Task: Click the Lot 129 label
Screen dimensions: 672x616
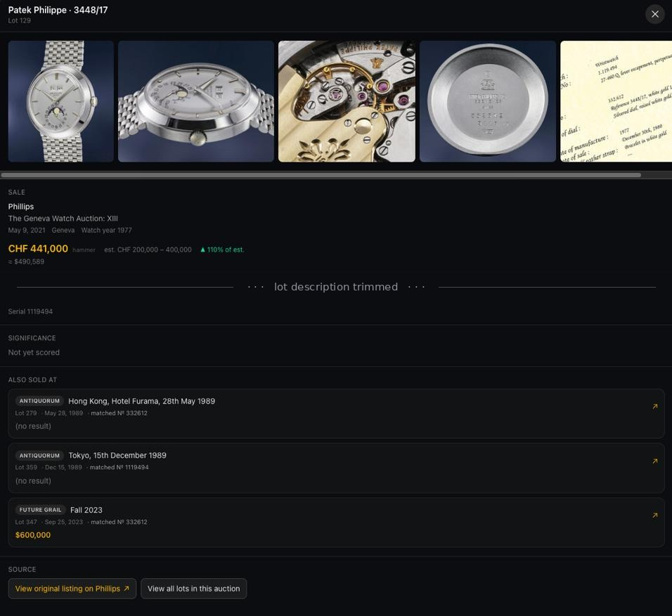Action: (19, 20)
